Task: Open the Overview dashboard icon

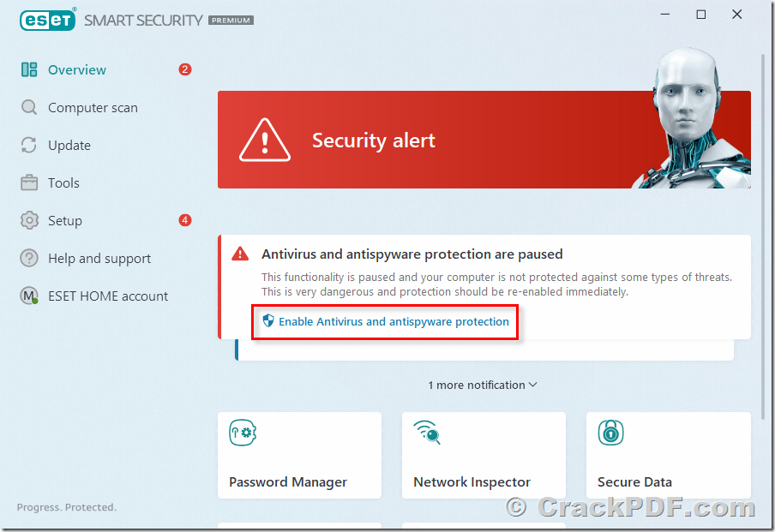Action: click(29, 69)
